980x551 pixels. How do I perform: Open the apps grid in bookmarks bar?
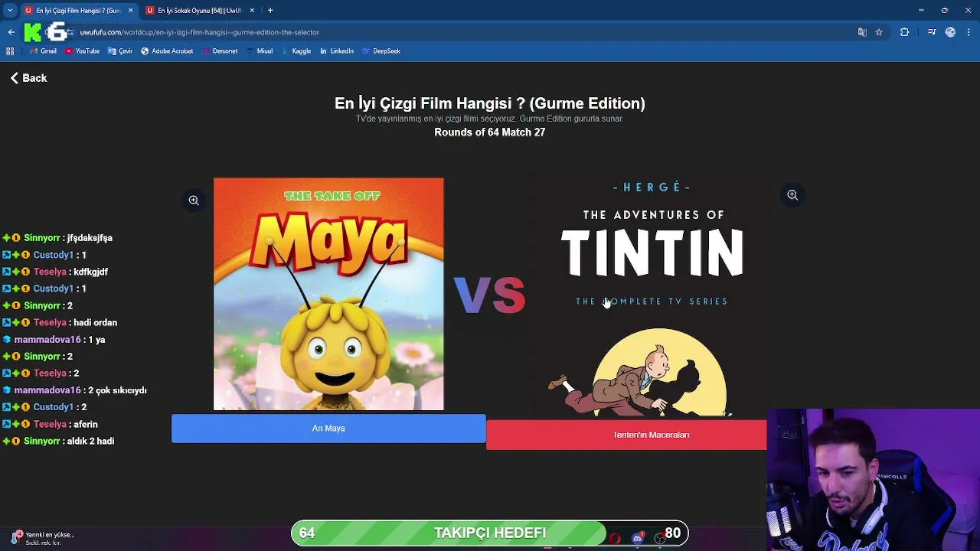point(10,51)
